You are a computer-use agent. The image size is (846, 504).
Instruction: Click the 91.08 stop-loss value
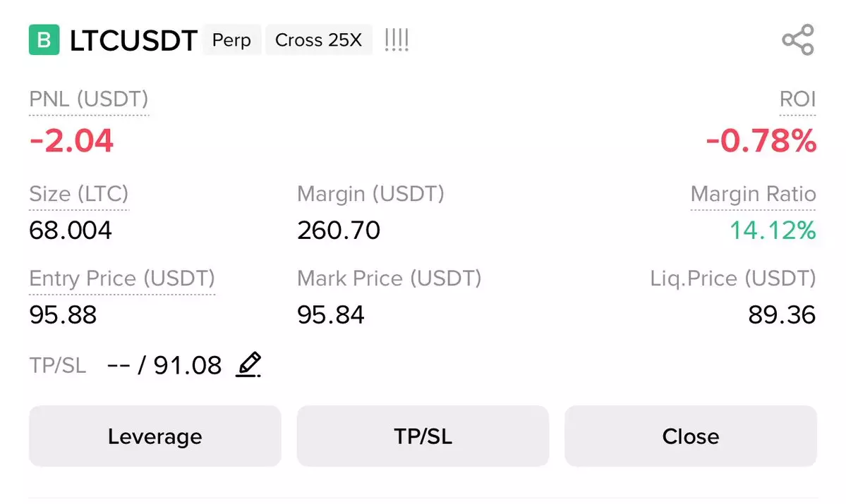[187, 366]
